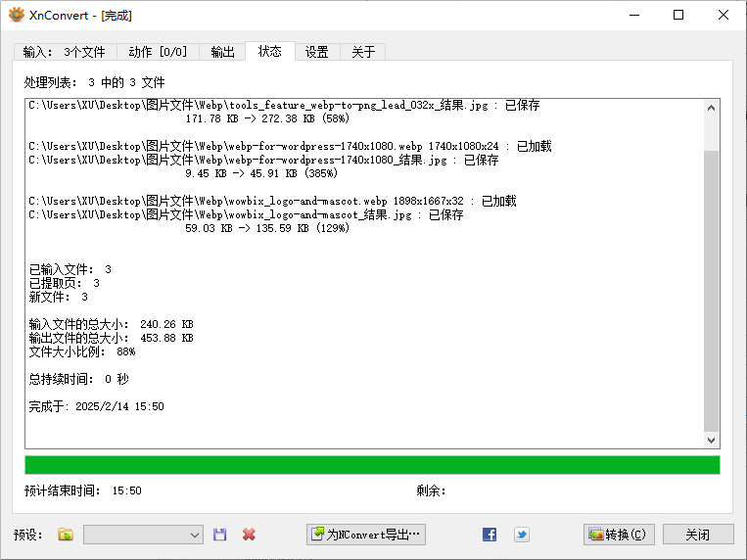Open the Twitter link icon
Image resolution: width=747 pixels, height=560 pixels.
[522, 535]
